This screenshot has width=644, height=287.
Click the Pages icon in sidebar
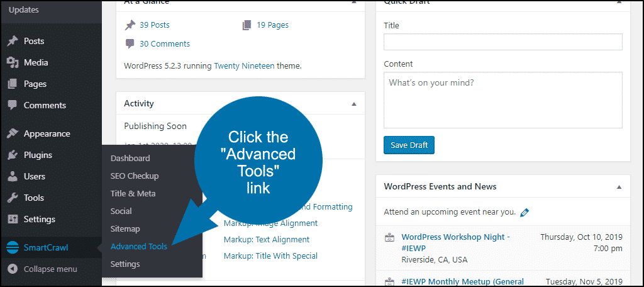pyautogui.click(x=13, y=84)
